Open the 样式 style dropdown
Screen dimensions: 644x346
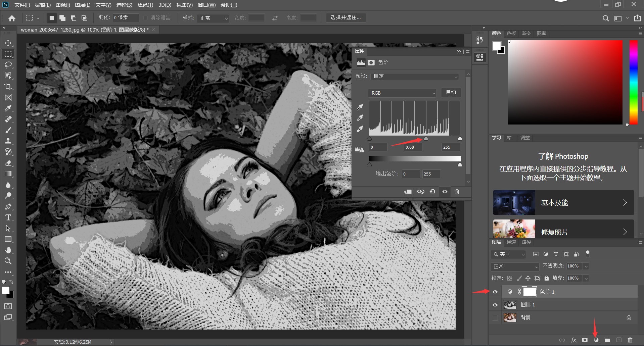point(213,18)
